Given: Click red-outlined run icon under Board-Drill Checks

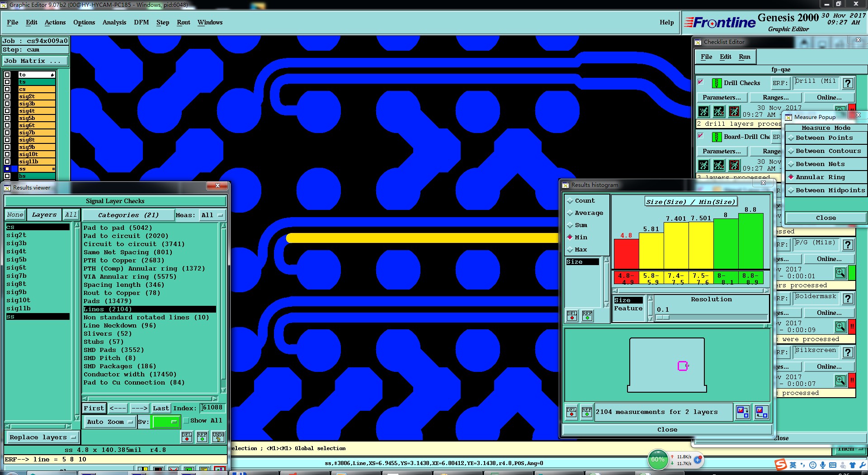Looking at the screenshot, I should point(735,165).
